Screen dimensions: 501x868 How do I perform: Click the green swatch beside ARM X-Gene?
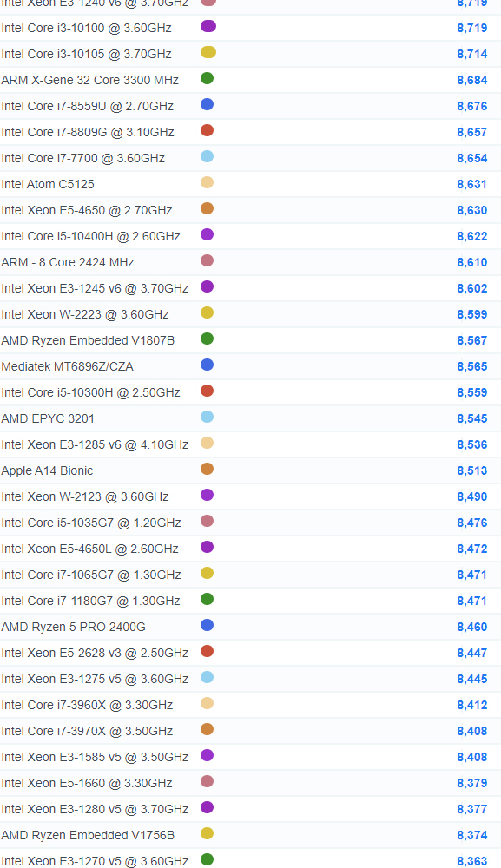pyautogui.click(x=207, y=78)
